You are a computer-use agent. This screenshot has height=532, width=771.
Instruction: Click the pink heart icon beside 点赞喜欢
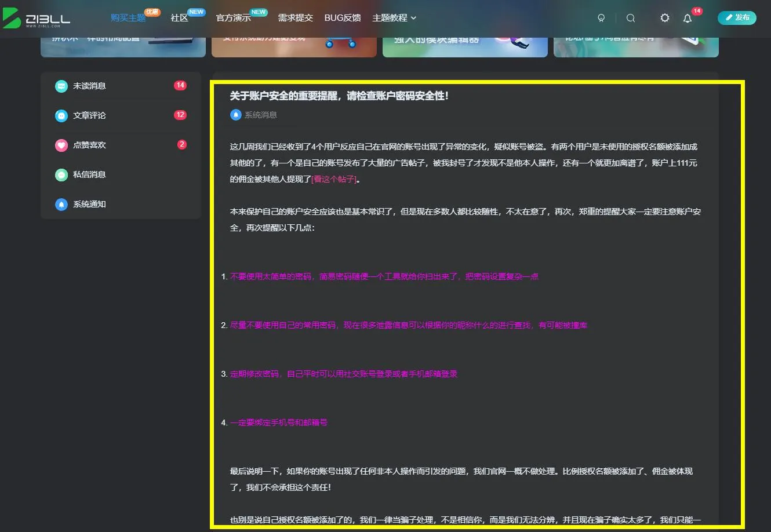61,145
